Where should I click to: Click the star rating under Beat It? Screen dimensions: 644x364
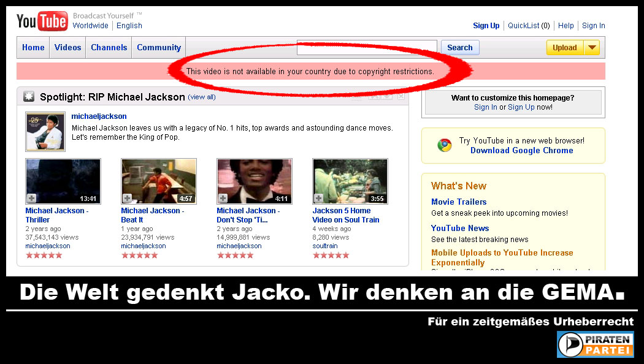coord(140,256)
